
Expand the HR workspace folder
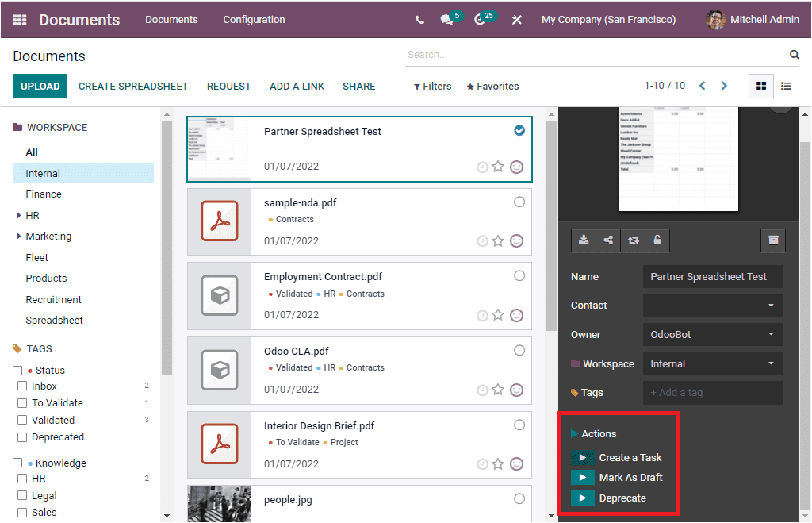[x=19, y=216]
